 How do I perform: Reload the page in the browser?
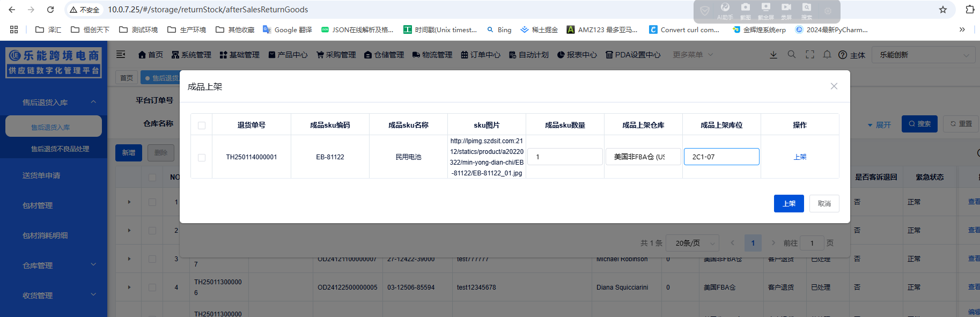click(50, 10)
